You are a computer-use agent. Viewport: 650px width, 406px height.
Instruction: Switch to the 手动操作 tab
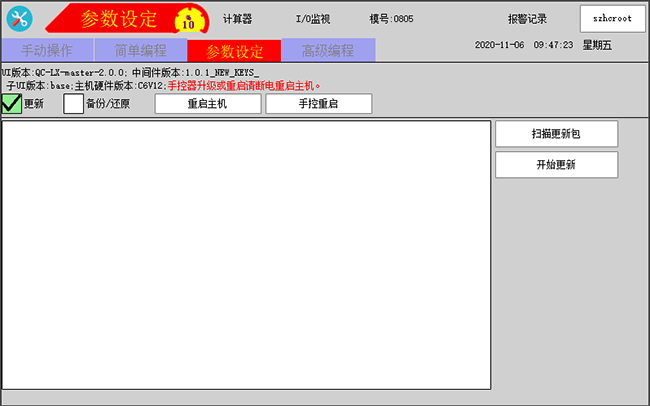pyautogui.click(x=47, y=51)
